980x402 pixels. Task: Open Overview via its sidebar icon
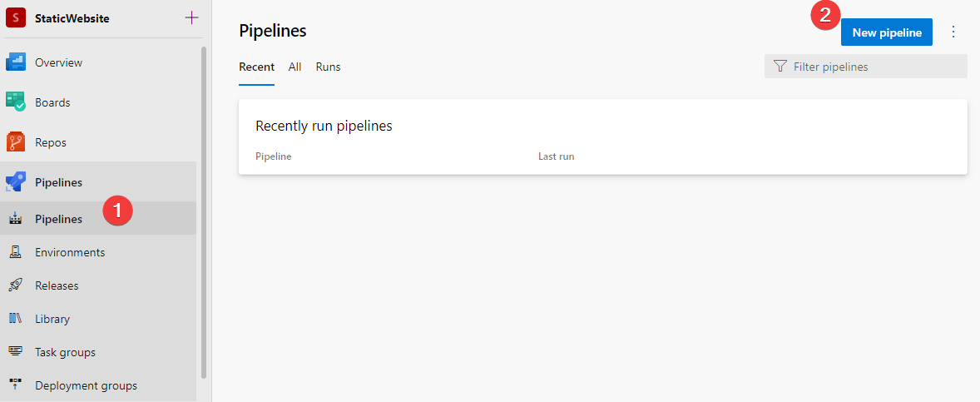[x=16, y=62]
